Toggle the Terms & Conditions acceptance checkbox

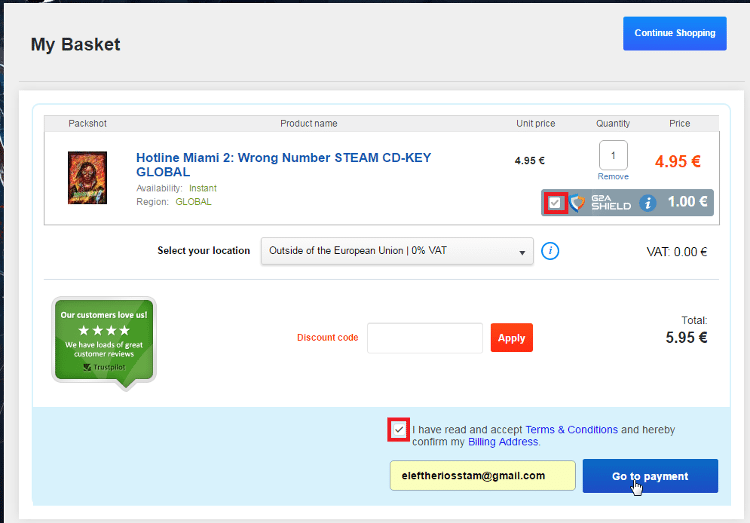click(398, 430)
